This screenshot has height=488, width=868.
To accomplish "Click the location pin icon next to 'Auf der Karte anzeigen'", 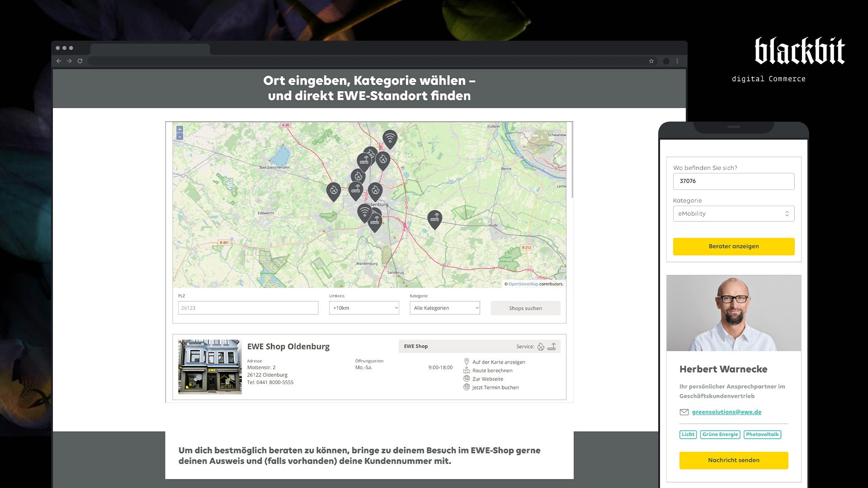I will 467,361.
